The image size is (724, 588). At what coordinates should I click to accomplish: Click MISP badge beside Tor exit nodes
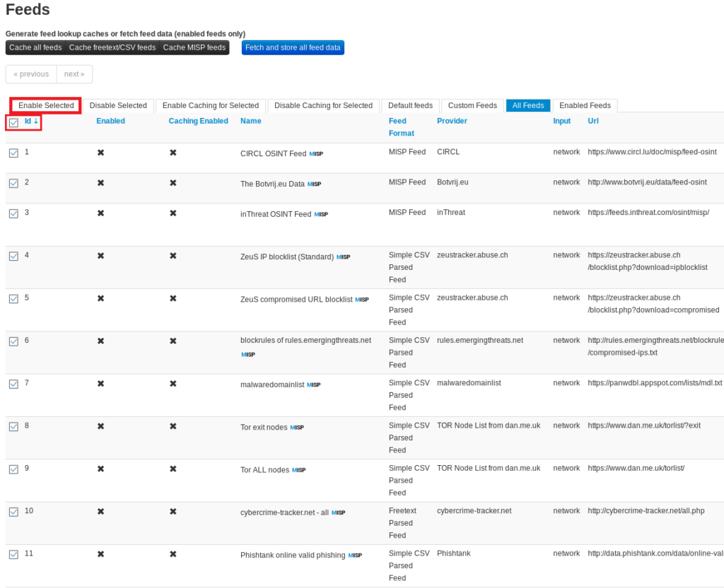[x=297, y=428]
